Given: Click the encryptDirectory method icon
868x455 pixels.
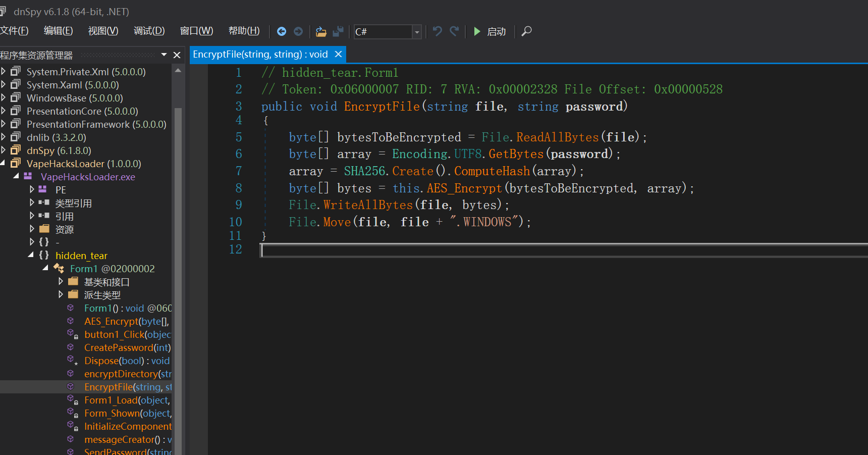Looking at the screenshot, I should click(71, 373).
